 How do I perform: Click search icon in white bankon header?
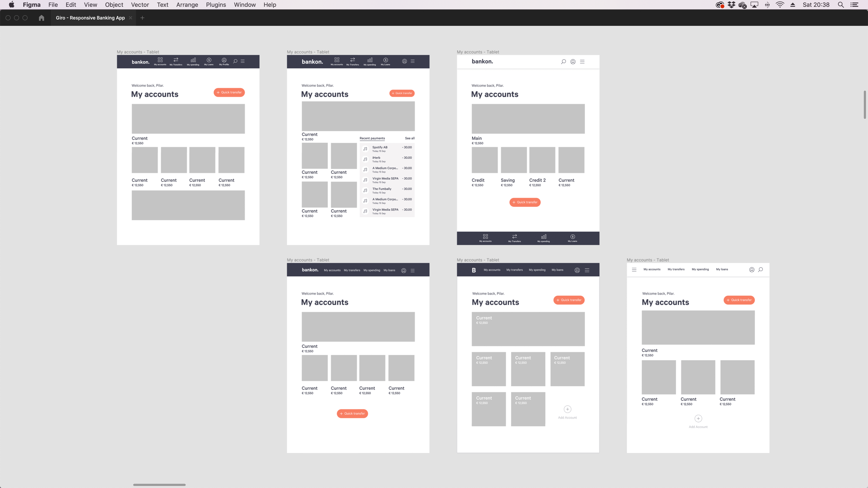564,61
